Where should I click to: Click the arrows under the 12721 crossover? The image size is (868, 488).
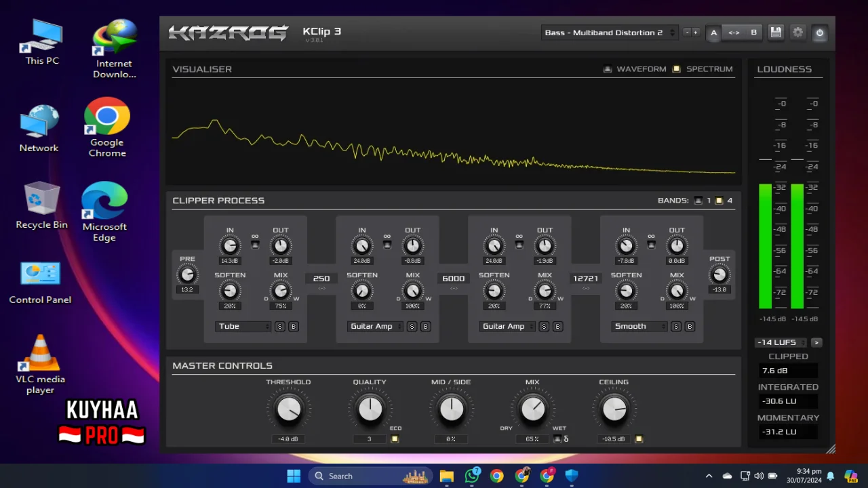click(x=586, y=288)
